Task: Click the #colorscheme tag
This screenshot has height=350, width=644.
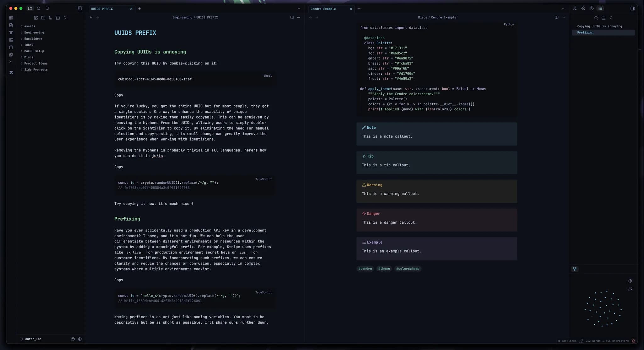Action: [x=408, y=269]
